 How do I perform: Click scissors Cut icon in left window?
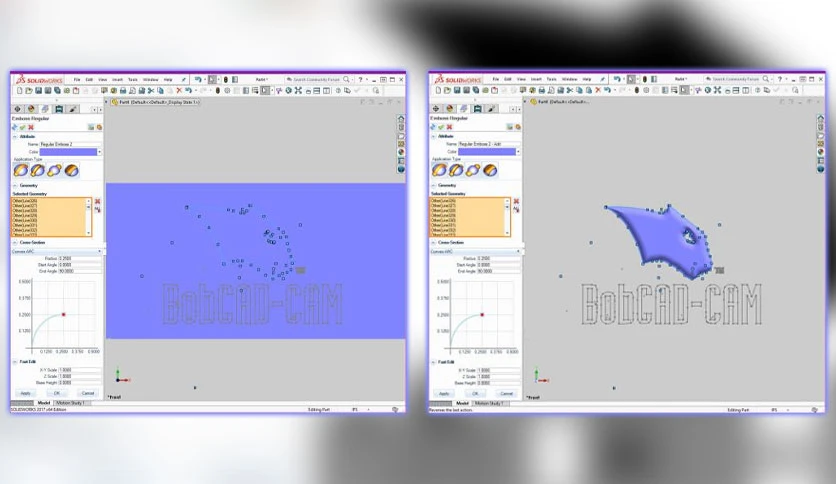pyautogui.click(x=151, y=91)
